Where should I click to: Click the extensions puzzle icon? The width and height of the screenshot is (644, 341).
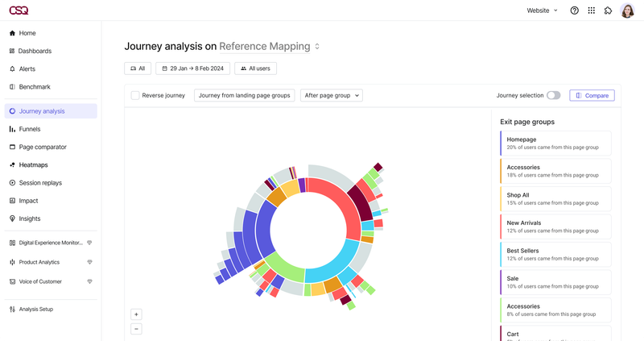609,10
